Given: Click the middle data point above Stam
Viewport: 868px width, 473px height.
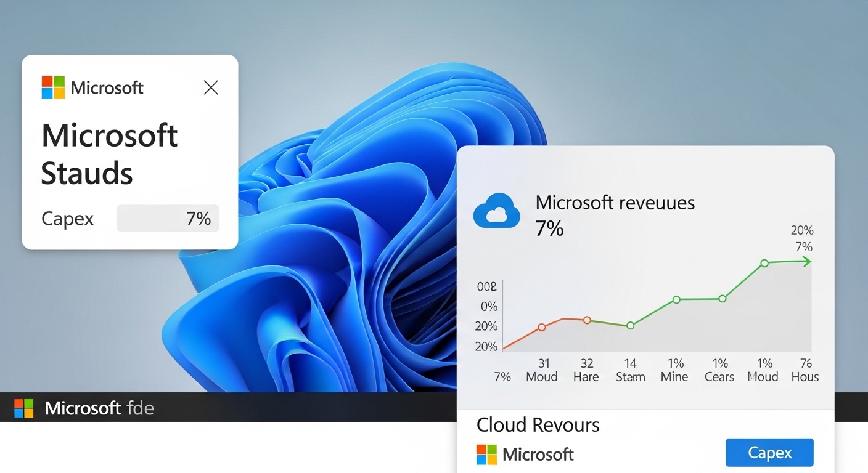Looking at the screenshot, I should pyautogui.click(x=630, y=325).
